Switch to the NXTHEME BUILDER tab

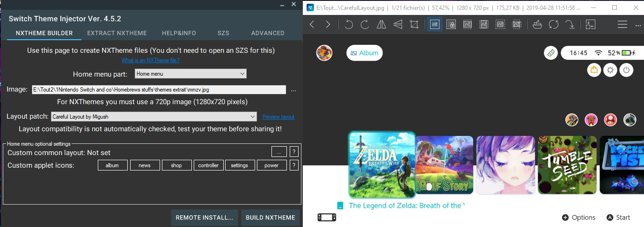pos(44,33)
